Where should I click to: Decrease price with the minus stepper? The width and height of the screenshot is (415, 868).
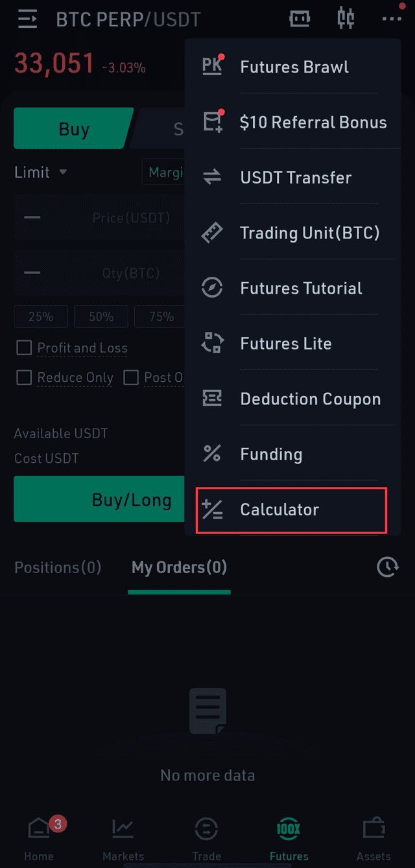(32, 218)
